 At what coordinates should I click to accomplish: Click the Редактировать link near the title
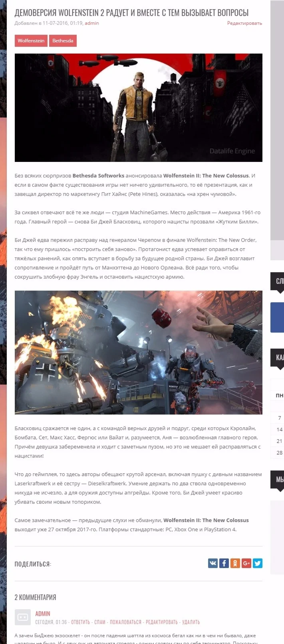click(244, 23)
